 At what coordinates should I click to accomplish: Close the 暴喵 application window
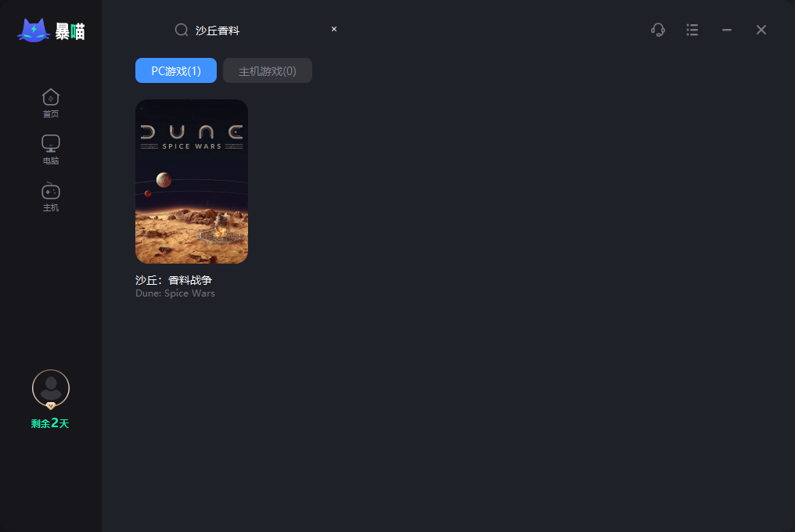(761, 30)
